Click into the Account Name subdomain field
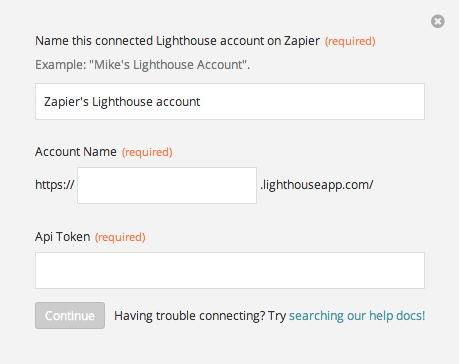Viewport: 459px width, 364px height. pos(167,185)
